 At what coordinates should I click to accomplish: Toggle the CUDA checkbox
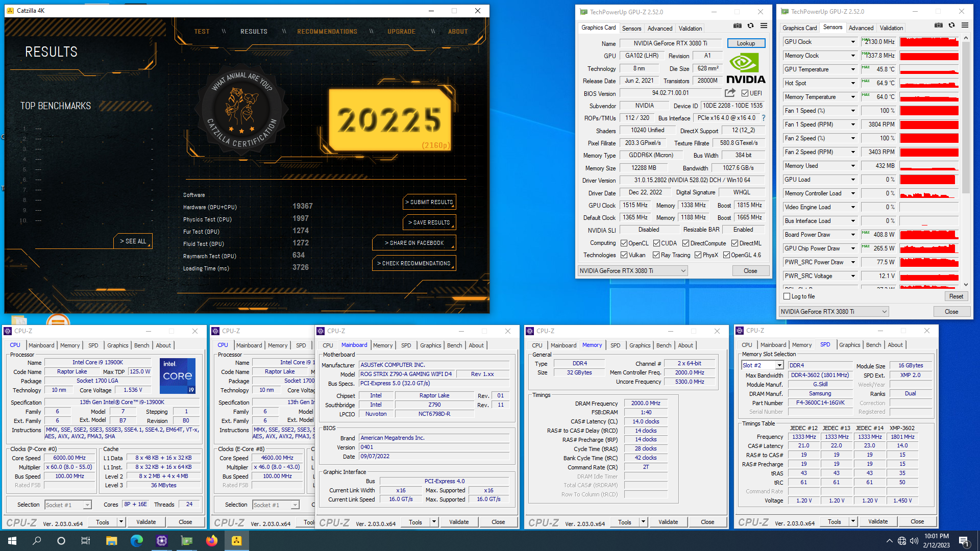click(656, 243)
